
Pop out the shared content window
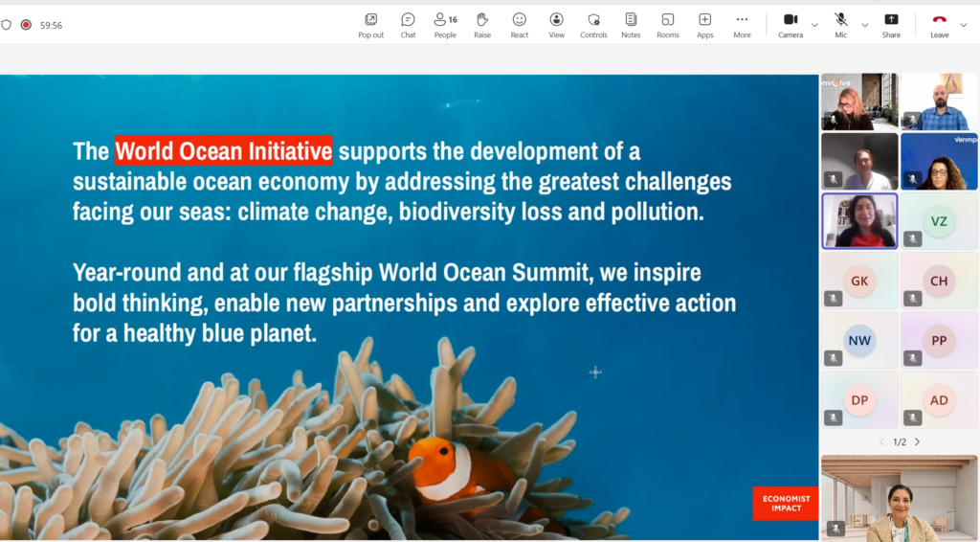(x=371, y=25)
